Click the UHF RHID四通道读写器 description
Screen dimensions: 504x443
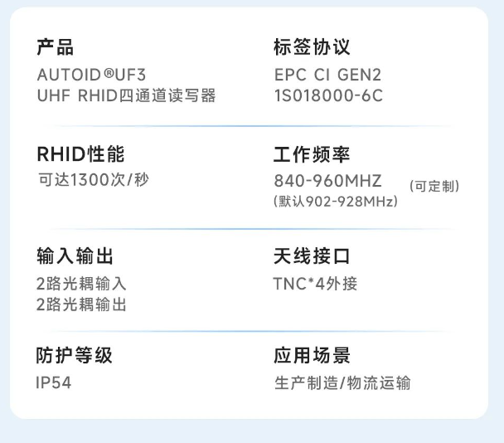tap(126, 95)
